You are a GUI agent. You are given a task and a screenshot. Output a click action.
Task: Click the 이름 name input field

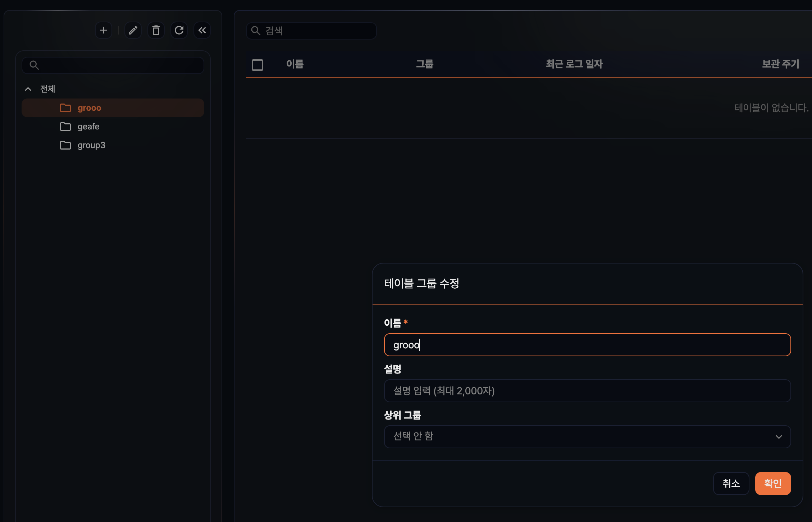[587, 345]
